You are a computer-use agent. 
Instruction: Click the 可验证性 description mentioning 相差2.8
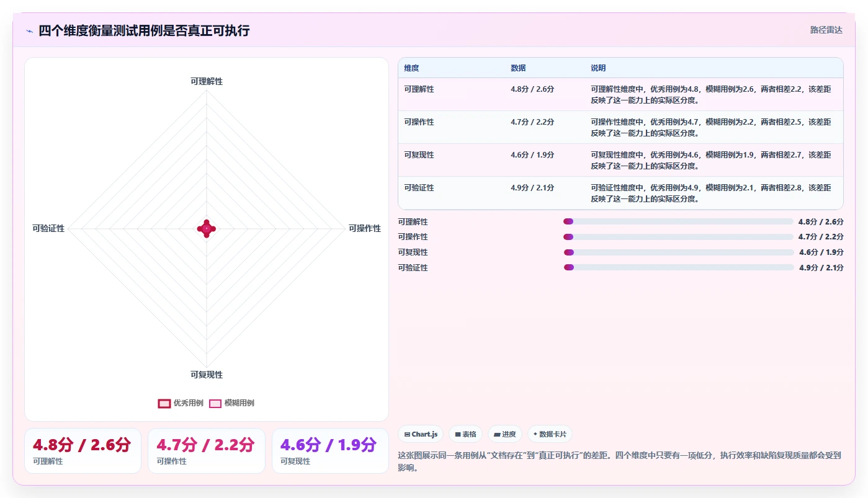pos(711,193)
